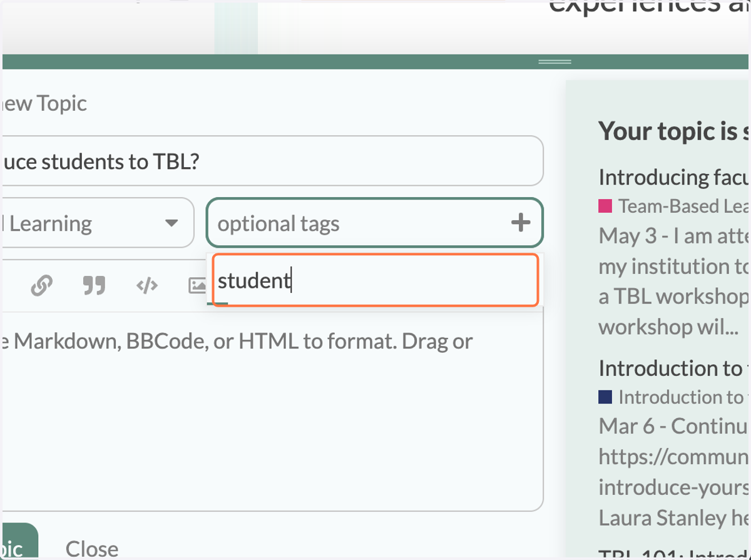Open the similar topic starting Introduction to

(x=675, y=368)
